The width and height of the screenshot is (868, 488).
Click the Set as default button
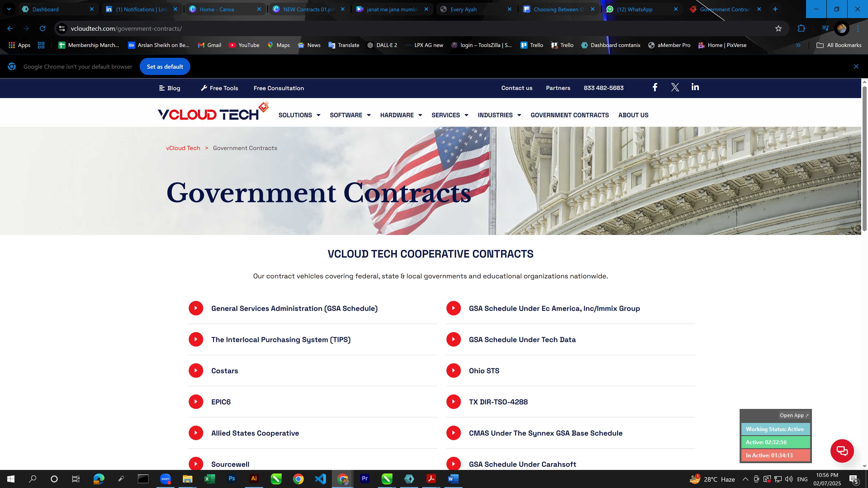165,67
